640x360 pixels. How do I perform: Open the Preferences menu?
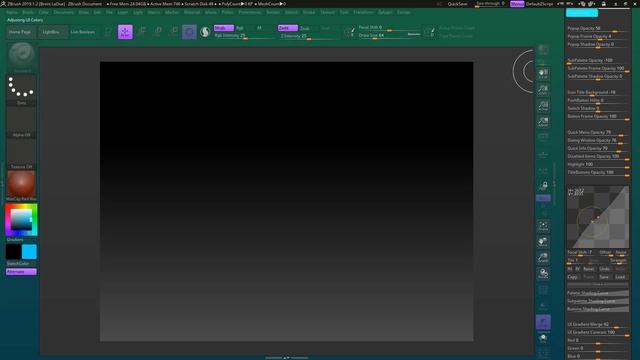[x=249, y=12]
